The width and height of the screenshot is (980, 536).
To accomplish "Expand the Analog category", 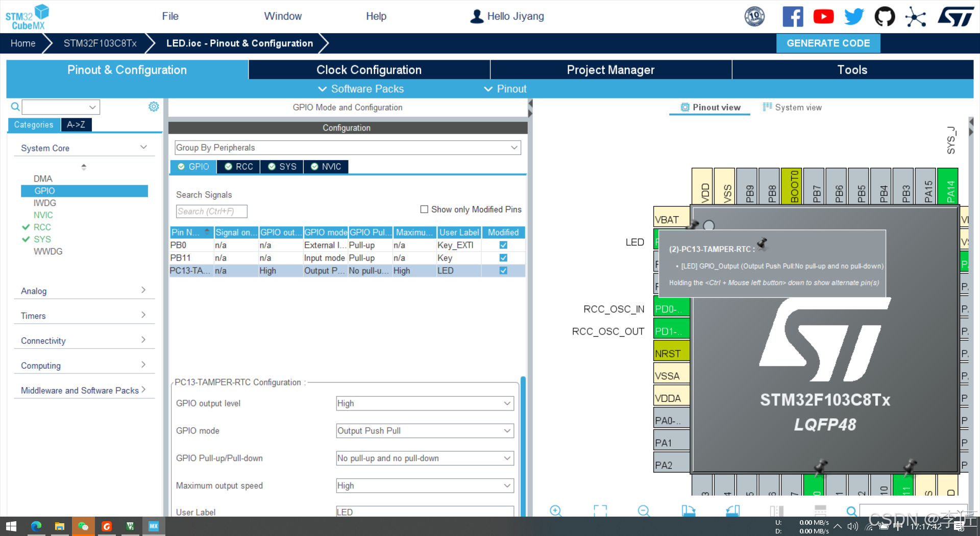I will click(x=84, y=291).
